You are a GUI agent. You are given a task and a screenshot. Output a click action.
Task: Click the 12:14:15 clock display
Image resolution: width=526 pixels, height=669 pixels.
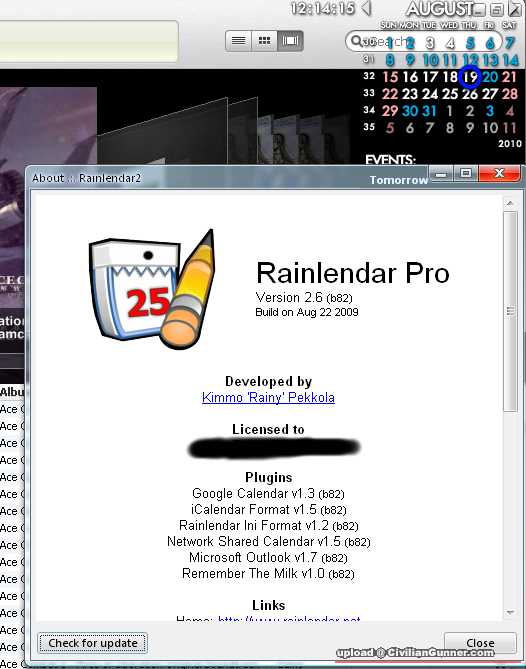[x=323, y=8]
